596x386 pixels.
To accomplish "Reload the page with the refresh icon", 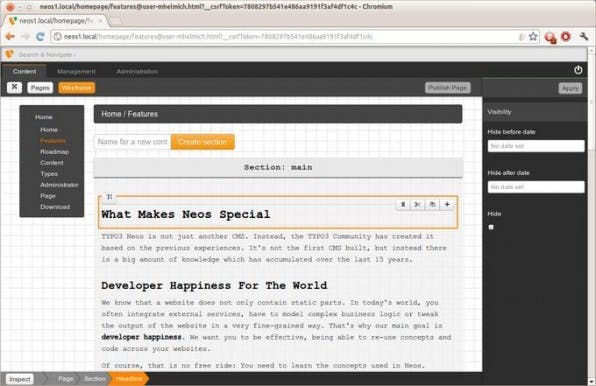I will [x=40, y=36].
